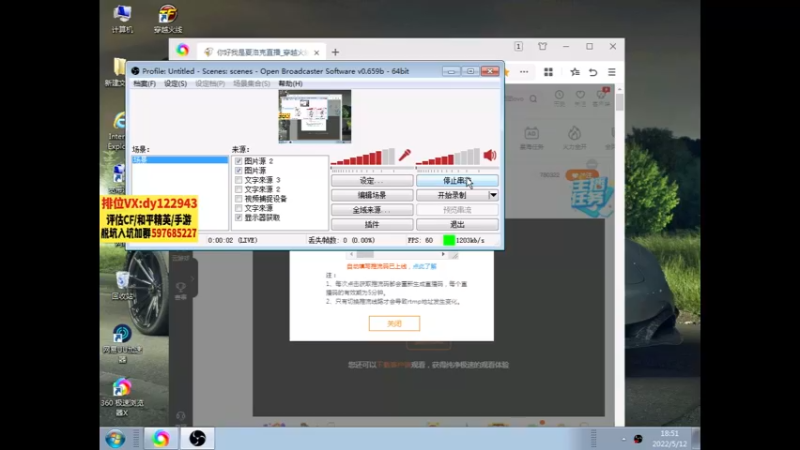Screen dimensions: 800x450
Task: Click the 插件 button
Action: [372, 224]
